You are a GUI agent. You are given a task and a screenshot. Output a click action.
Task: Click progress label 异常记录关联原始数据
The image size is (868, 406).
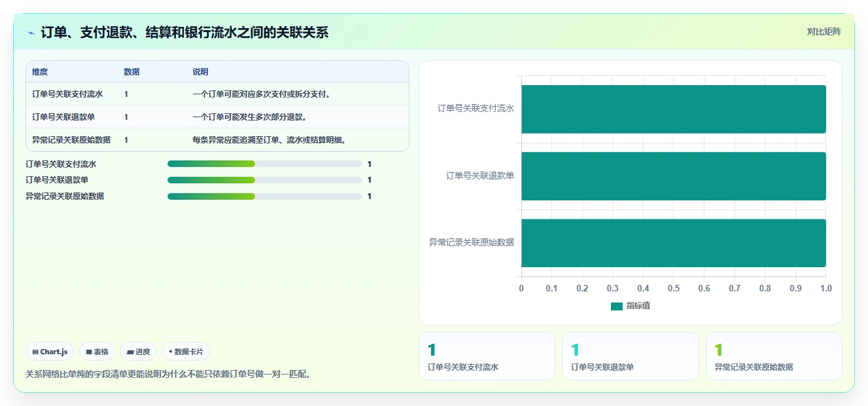(65, 196)
